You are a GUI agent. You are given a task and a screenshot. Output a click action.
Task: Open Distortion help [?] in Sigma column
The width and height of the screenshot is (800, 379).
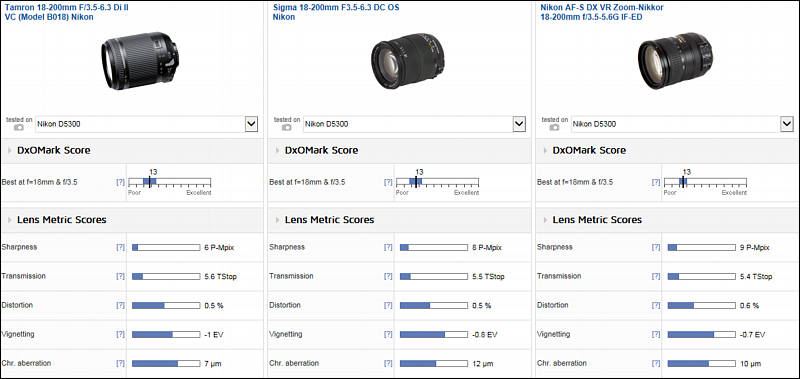click(x=388, y=305)
